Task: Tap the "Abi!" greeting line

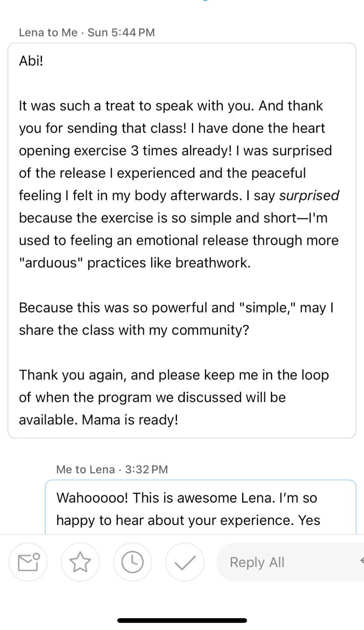Action: (x=31, y=61)
